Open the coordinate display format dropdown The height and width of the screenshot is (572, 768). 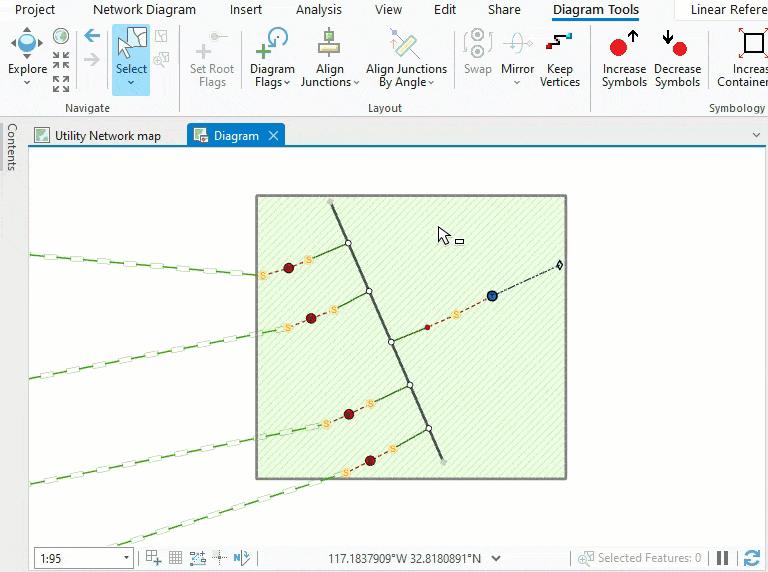(x=496, y=558)
